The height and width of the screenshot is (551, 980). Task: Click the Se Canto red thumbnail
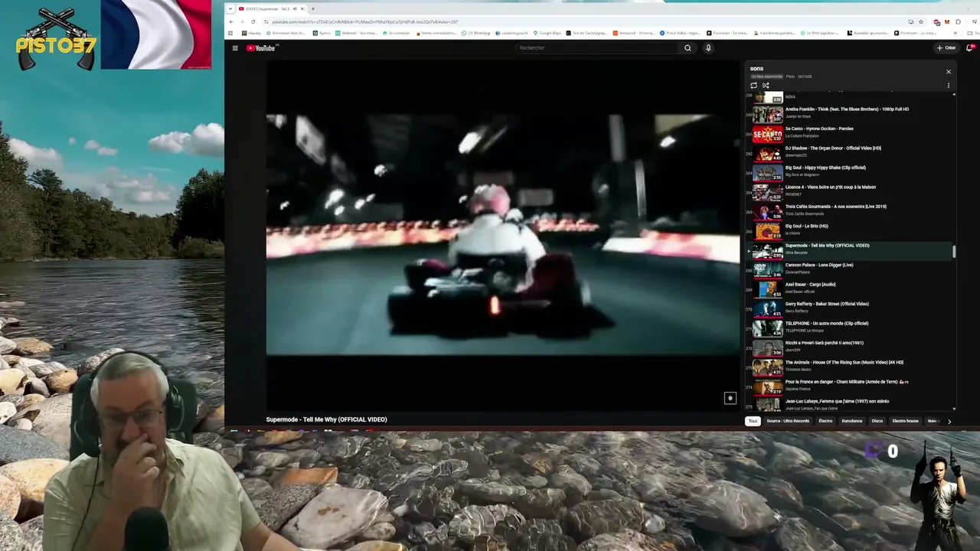click(767, 133)
